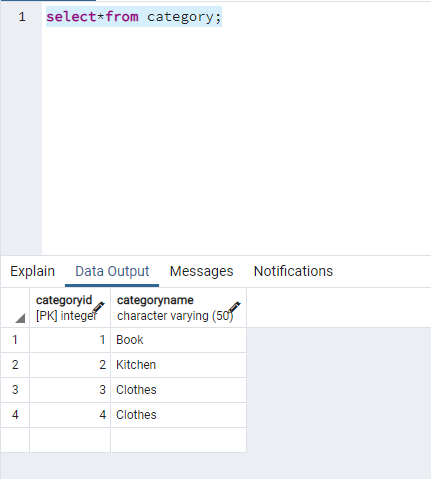The width and height of the screenshot is (431, 479).
Task: Open the Explain tab
Action: (x=32, y=271)
